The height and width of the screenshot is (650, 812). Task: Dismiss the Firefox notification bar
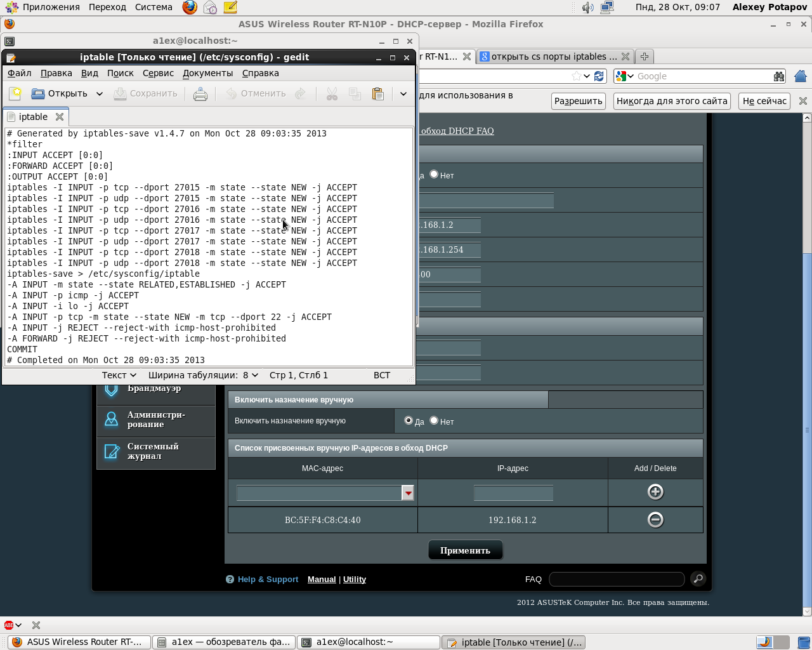tap(803, 101)
